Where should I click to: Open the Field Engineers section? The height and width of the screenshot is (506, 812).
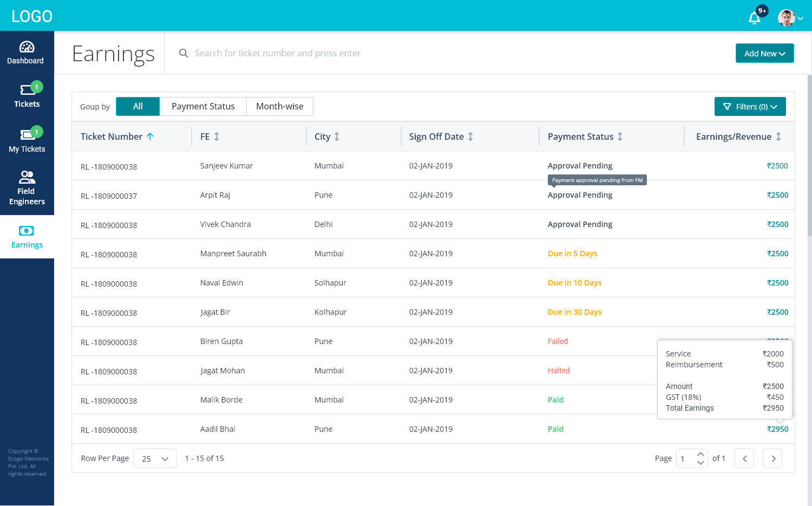coord(27,187)
